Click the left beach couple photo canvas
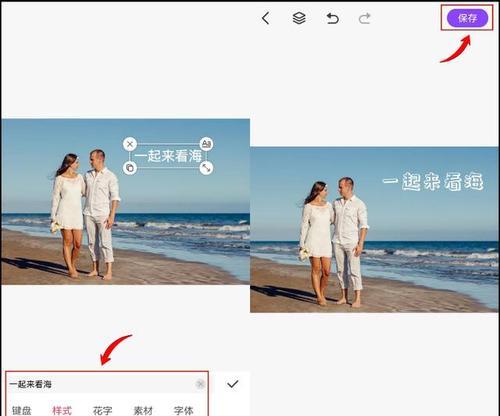The width and height of the screenshot is (500, 416). (x=125, y=202)
